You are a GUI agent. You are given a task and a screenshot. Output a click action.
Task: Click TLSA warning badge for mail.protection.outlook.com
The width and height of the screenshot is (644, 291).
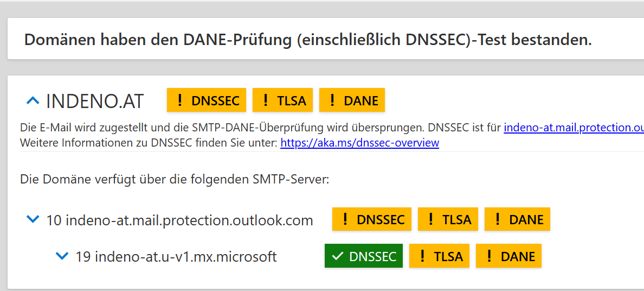pyautogui.click(x=448, y=219)
